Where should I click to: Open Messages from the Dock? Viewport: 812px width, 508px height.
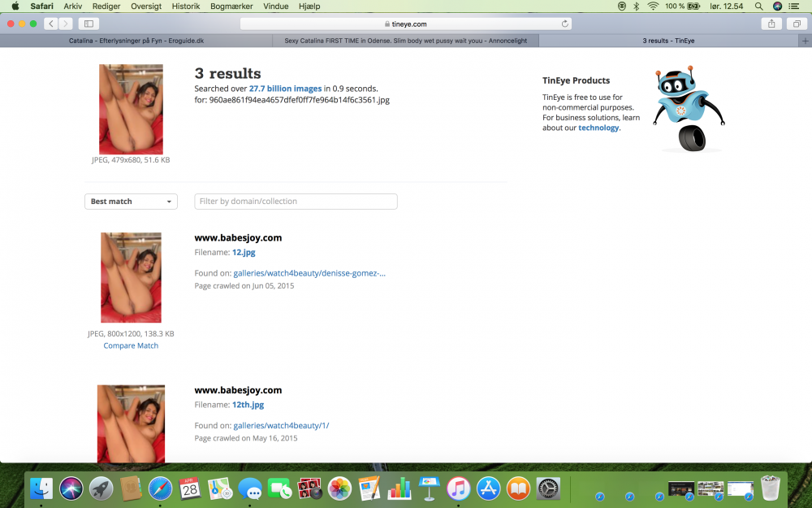point(249,488)
